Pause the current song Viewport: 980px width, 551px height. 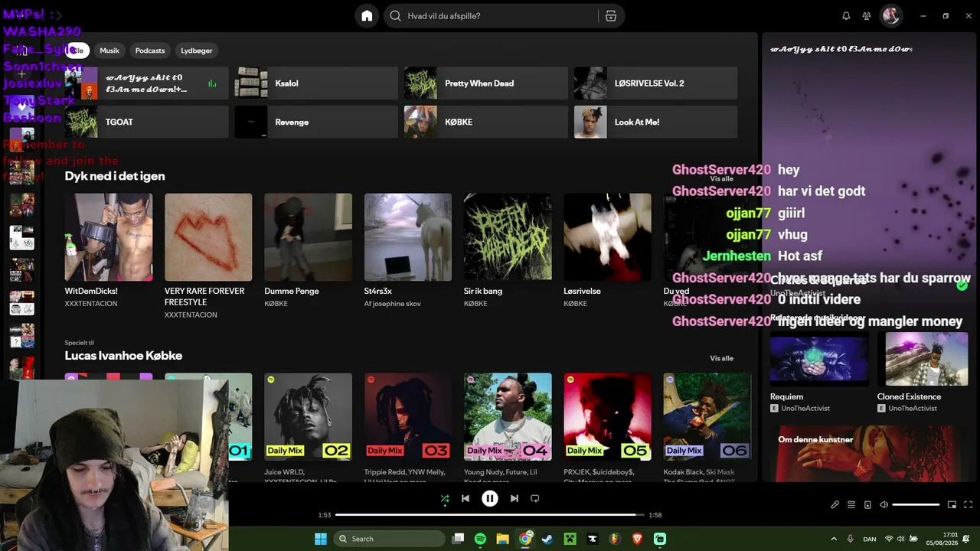(x=490, y=498)
